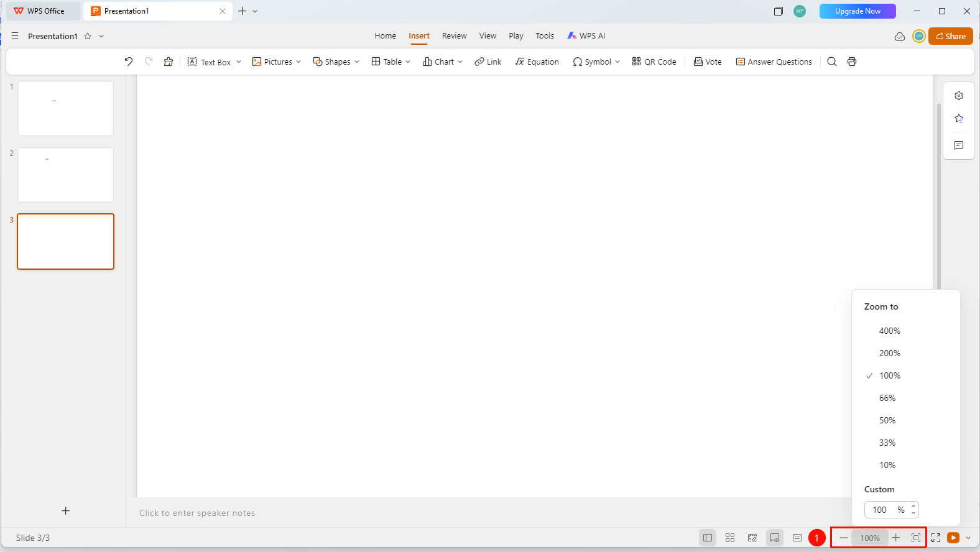Click the zoom out minus button
This screenshot has height=552, width=980.
coord(844,538)
